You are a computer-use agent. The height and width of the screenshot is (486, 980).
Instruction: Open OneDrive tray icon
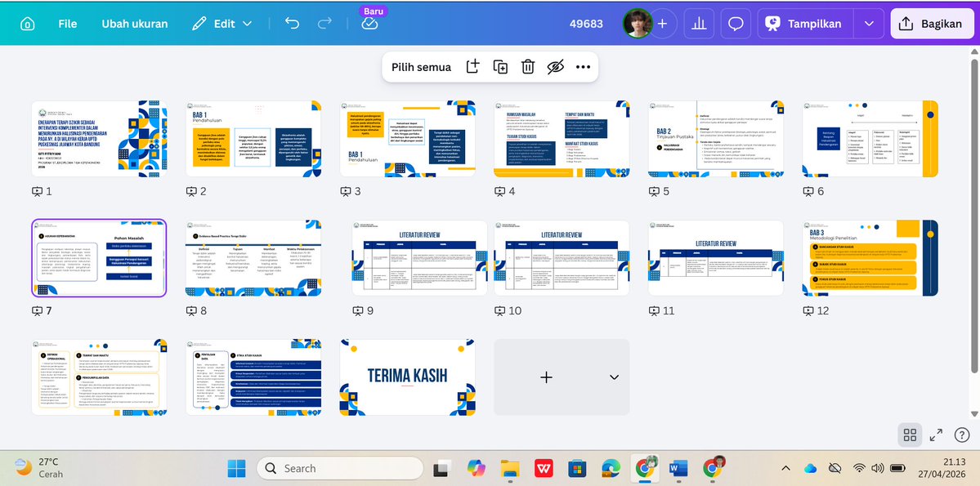[811, 469]
